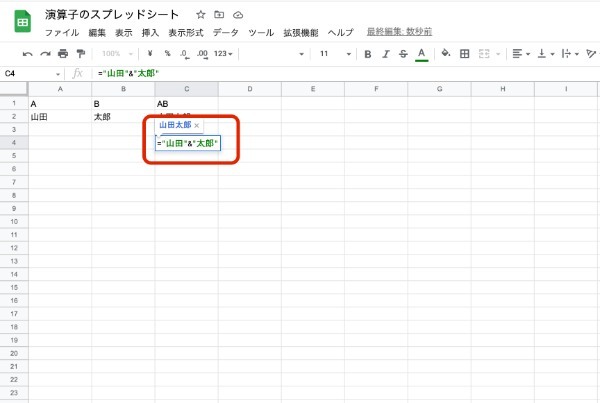Open the name box C4 dropdown
Image resolution: width=600 pixels, height=403 pixels.
(58, 74)
